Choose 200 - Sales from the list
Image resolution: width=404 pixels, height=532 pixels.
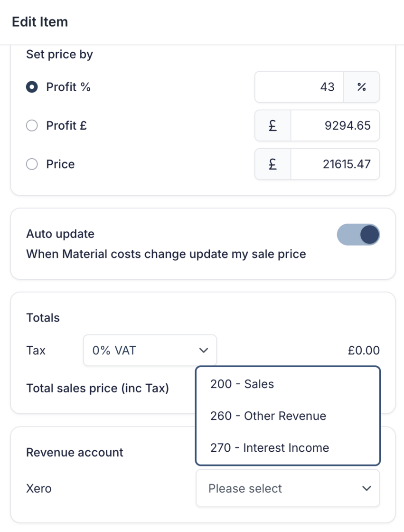pyautogui.click(x=242, y=384)
